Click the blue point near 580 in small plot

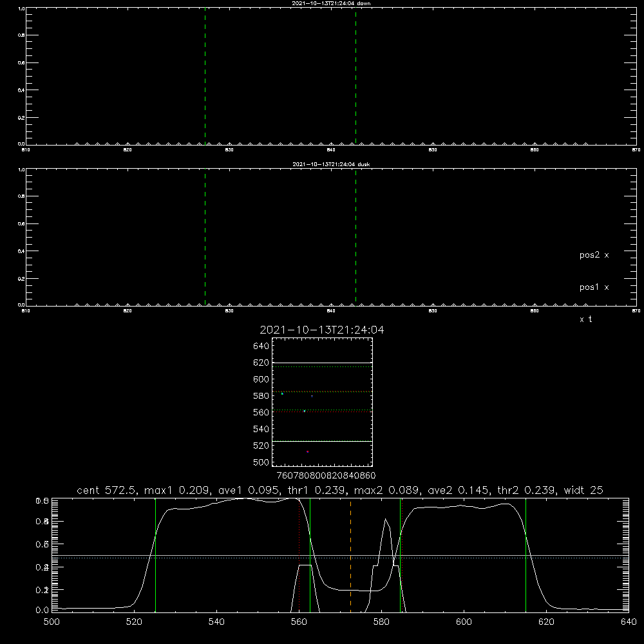[312, 396]
